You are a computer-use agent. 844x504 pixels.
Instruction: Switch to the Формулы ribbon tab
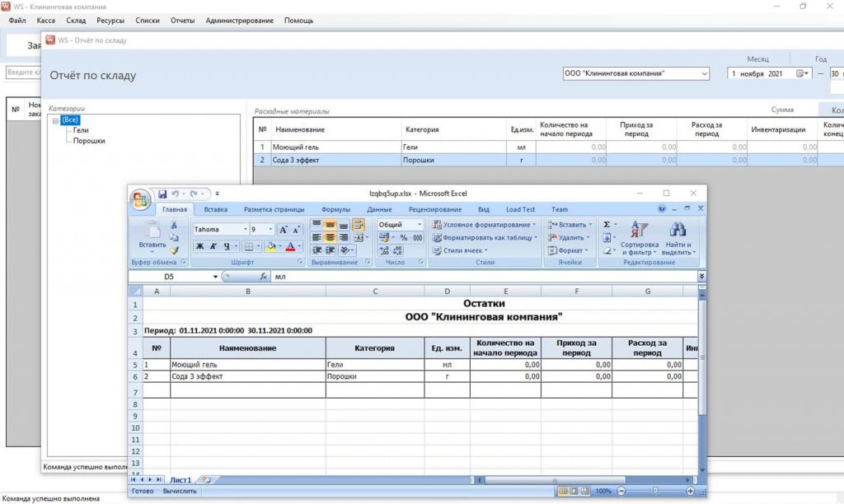335,209
